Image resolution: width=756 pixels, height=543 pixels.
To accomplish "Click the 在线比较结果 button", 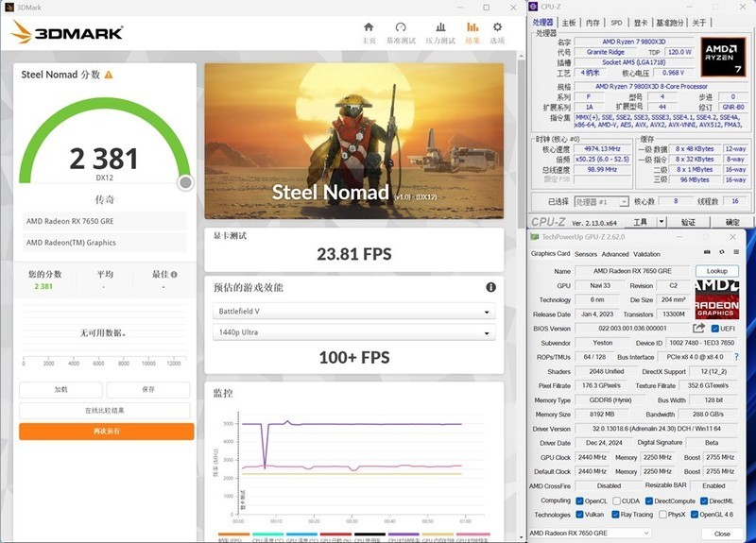I will coord(105,411).
